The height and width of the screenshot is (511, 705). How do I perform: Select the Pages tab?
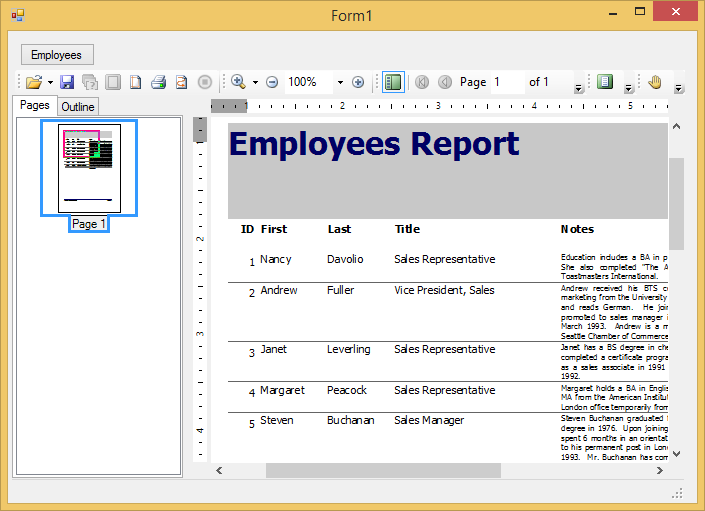pos(35,105)
